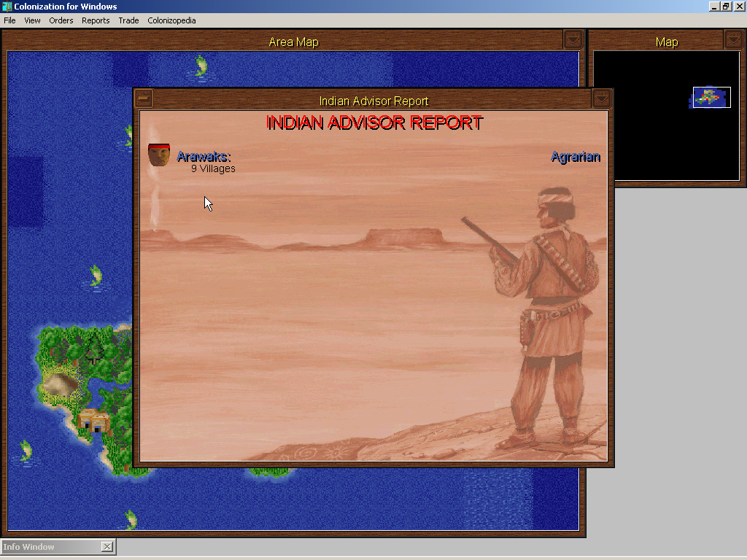Image resolution: width=747 pixels, height=560 pixels.
Task: Click the Indian Advisor Report window's down-arrow button
Action: click(601, 98)
